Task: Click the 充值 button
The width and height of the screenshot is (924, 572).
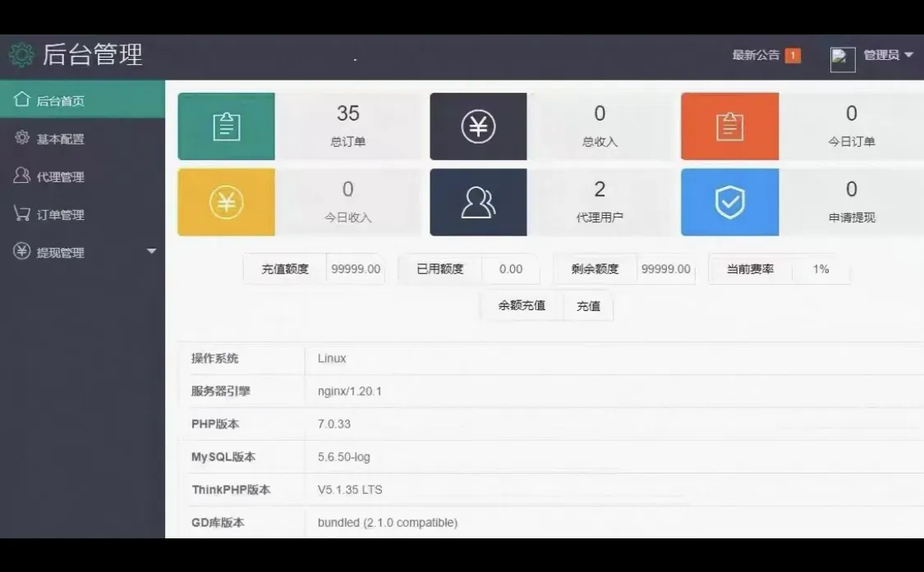Action: tap(588, 305)
